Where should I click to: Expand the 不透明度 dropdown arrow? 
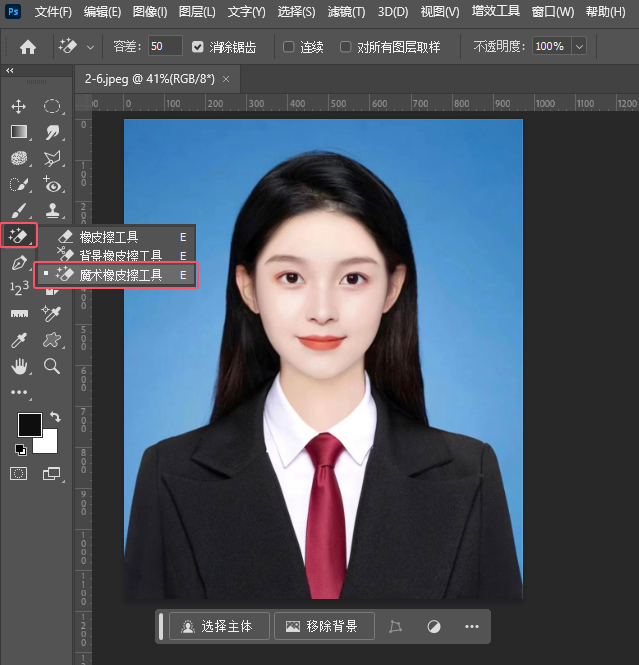[579, 46]
